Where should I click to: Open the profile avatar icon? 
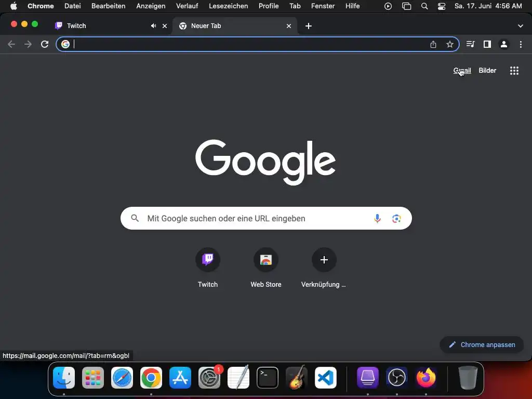pos(504,44)
